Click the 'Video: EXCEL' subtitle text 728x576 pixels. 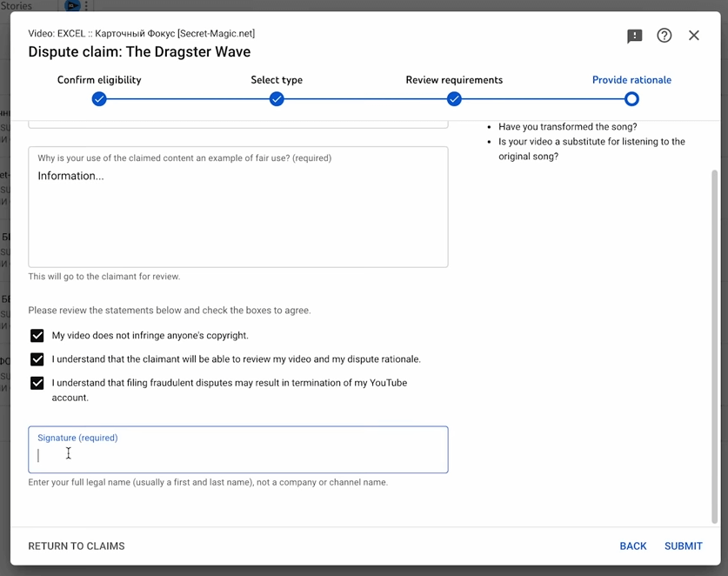tap(142, 33)
